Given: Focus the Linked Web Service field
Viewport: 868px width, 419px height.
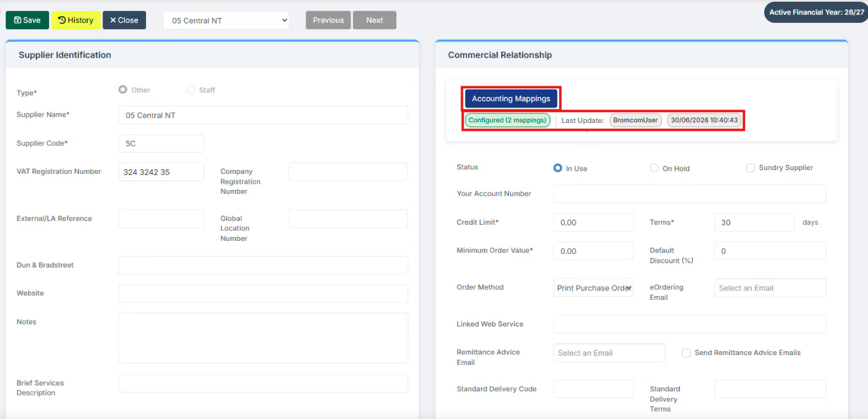Looking at the screenshot, I should 690,324.
